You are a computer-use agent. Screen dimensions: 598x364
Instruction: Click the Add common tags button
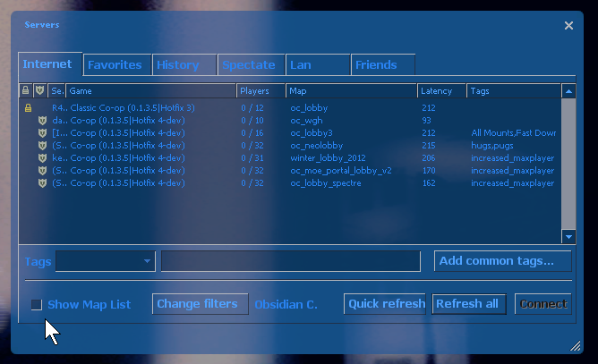coord(503,261)
